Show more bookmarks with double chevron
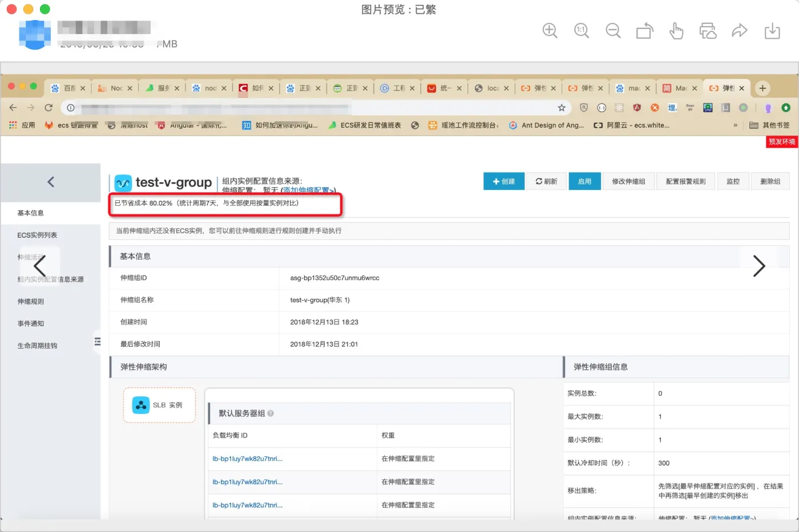Viewport: 799px width, 532px height. (735, 125)
